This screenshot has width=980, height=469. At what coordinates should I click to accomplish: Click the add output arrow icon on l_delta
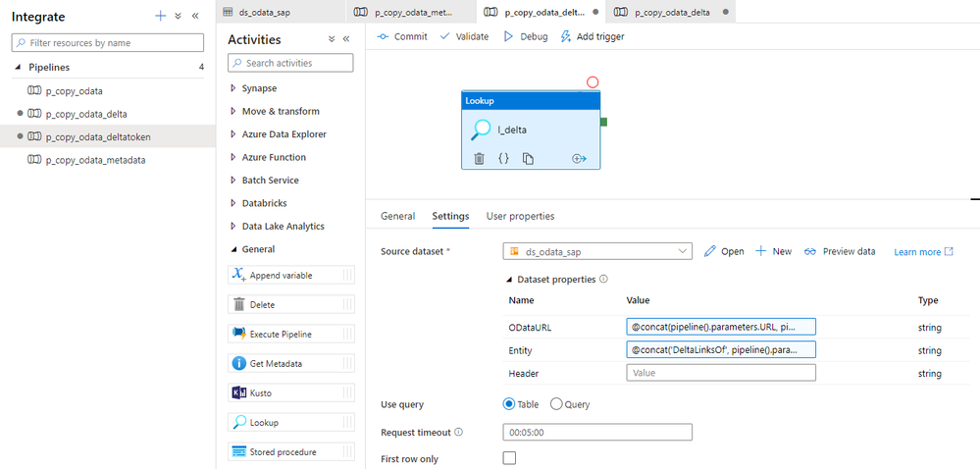(x=579, y=158)
